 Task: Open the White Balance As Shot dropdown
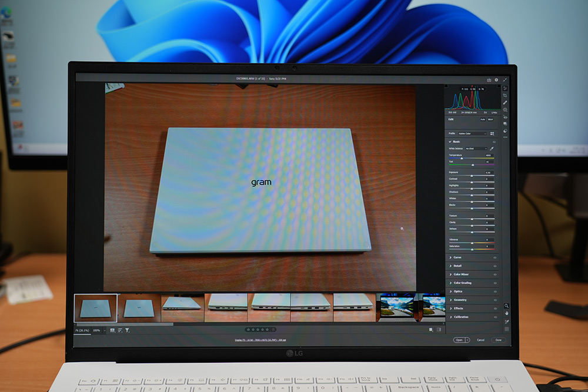pos(476,149)
